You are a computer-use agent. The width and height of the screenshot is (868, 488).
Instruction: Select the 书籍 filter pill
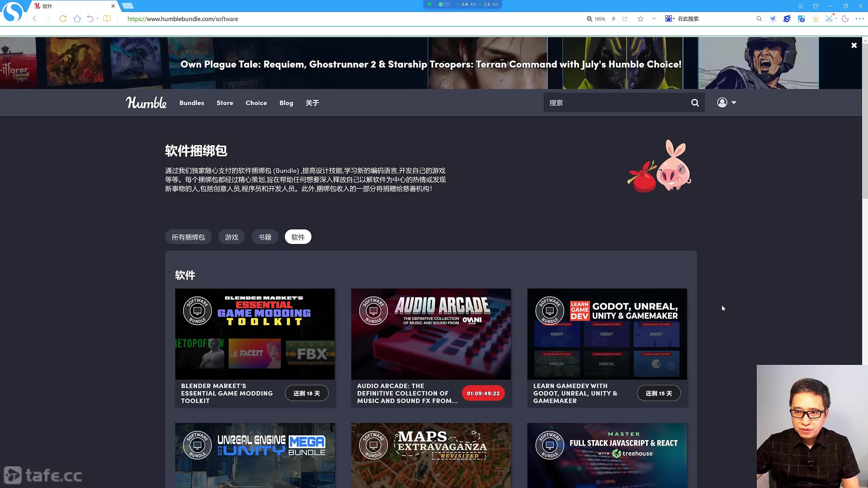tap(264, 237)
